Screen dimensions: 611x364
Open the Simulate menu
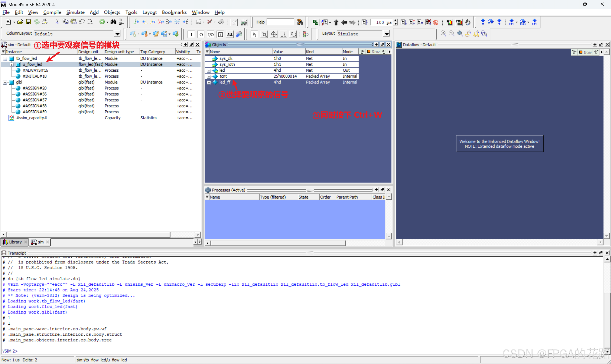(x=75, y=12)
